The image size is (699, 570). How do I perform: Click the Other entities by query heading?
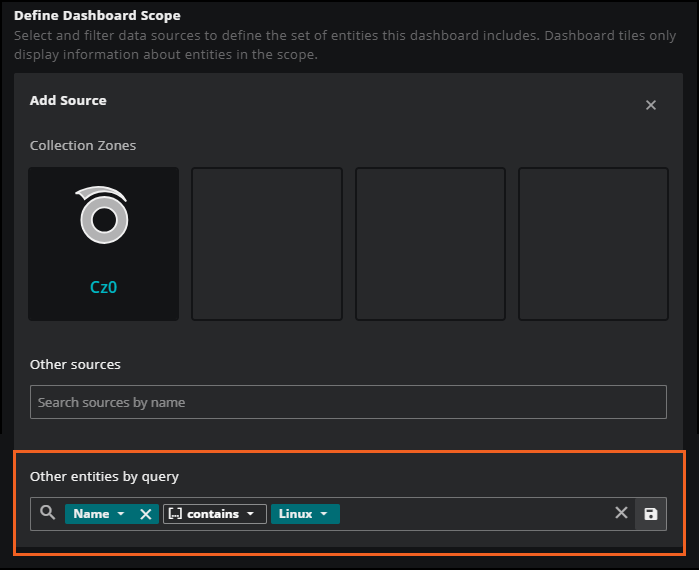pos(104,476)
